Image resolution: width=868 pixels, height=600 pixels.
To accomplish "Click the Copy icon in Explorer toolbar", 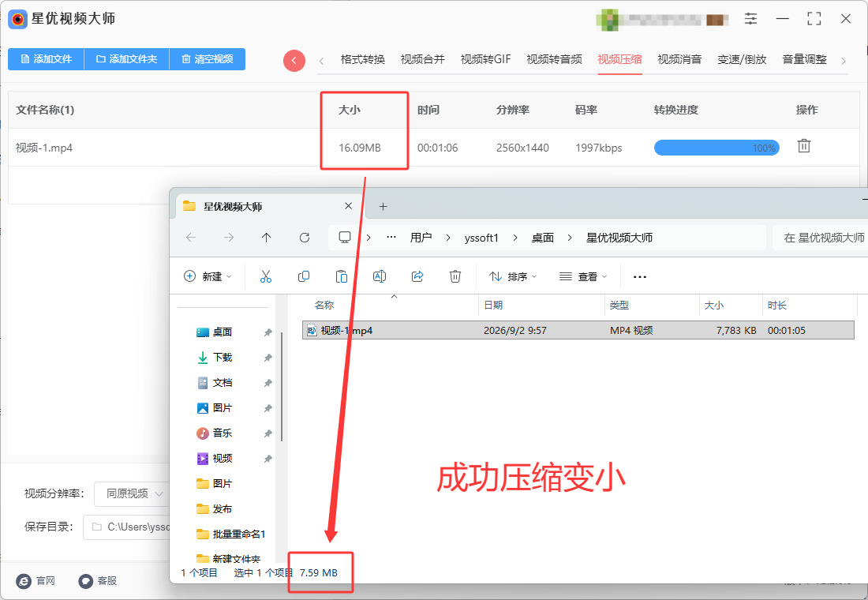I will click(x=303, y=276).
